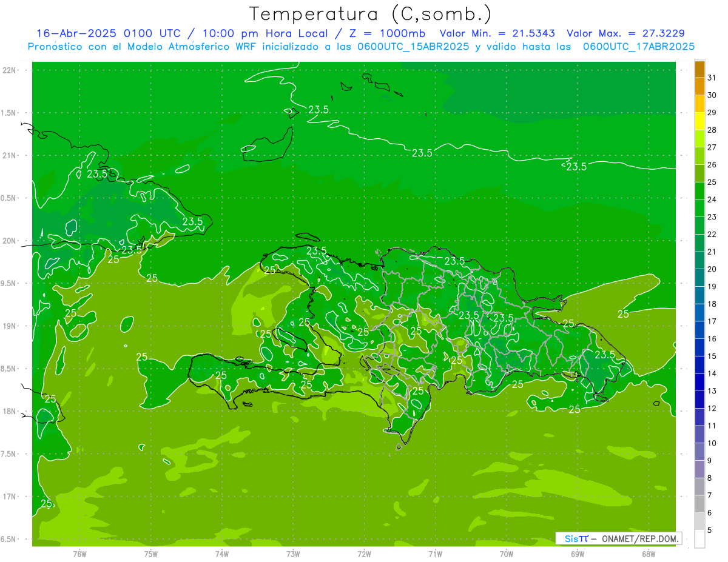This screenshot has height=562, width=728.
Task: Click the '75W' longitude label
Action: coord(151,554)
